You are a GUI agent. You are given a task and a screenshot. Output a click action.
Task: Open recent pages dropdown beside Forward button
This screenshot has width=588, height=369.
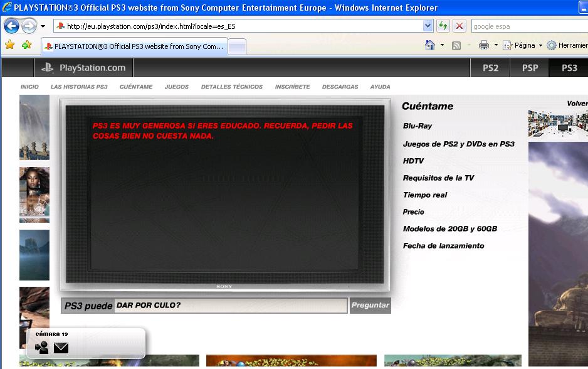(43, 26)
